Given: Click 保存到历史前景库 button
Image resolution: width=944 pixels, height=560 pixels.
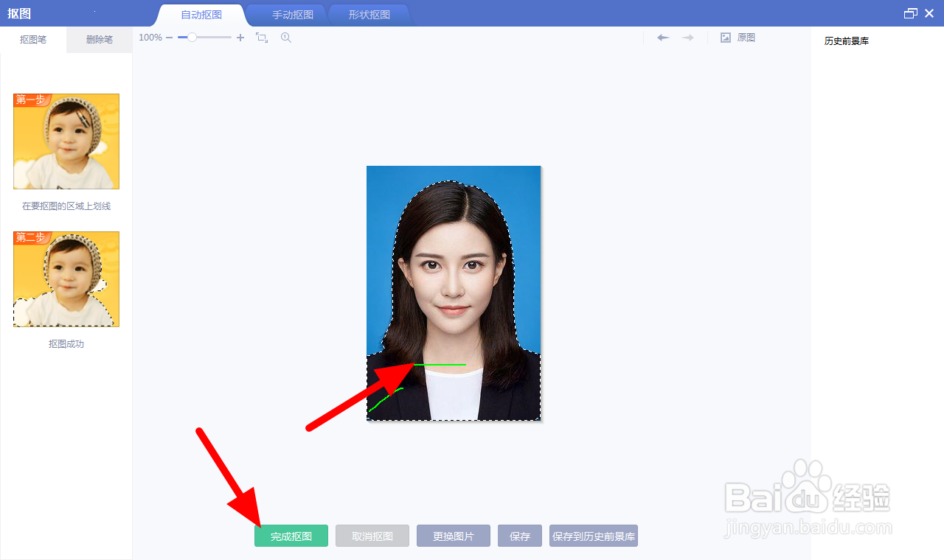Looking at the screenshot, I should click(x=594, y=536).
